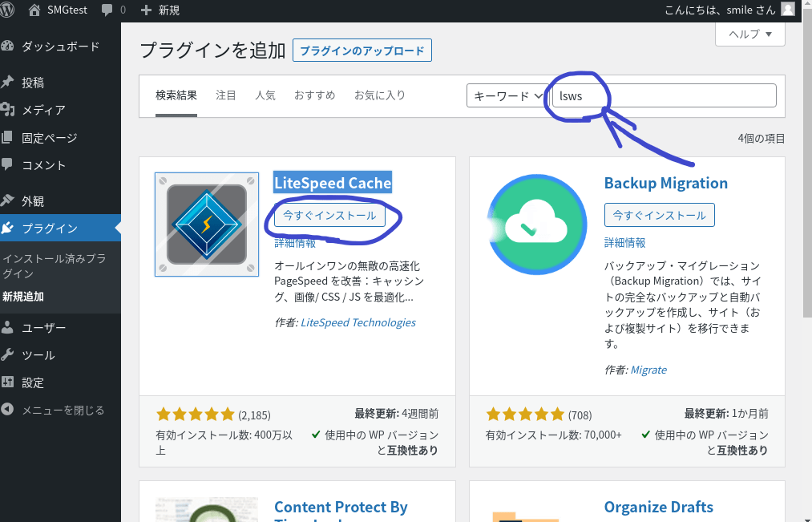The height and width of the screenshot is (522, 812).
Task: Click the ユーザー person icon
Action: tap(7, 327)
